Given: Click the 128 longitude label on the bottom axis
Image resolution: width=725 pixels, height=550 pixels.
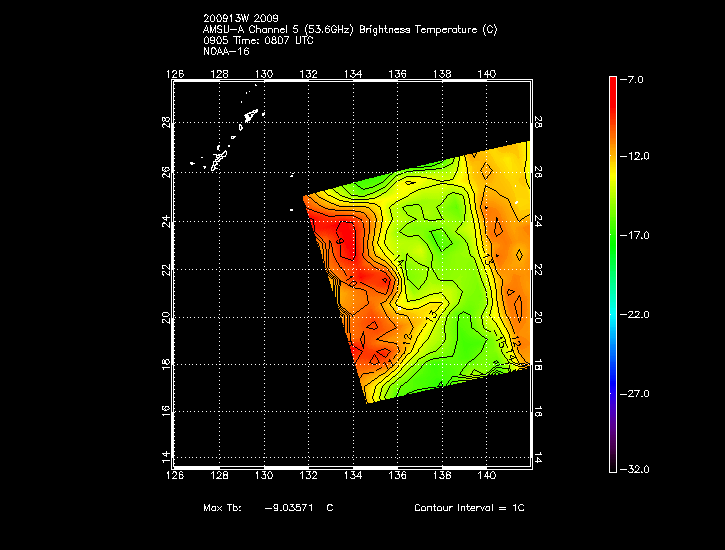Looking at the screenshot, I should tap(219, 477).
